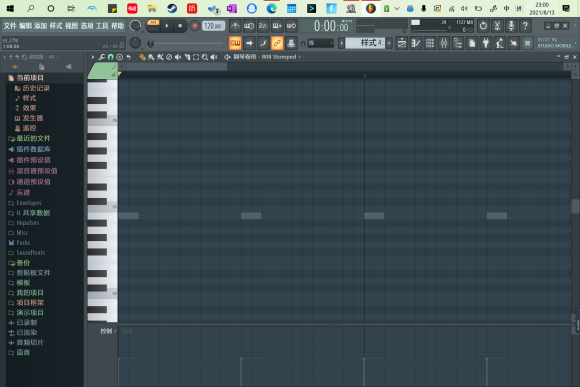Click the browser search magnifier icon

(24, 57)
